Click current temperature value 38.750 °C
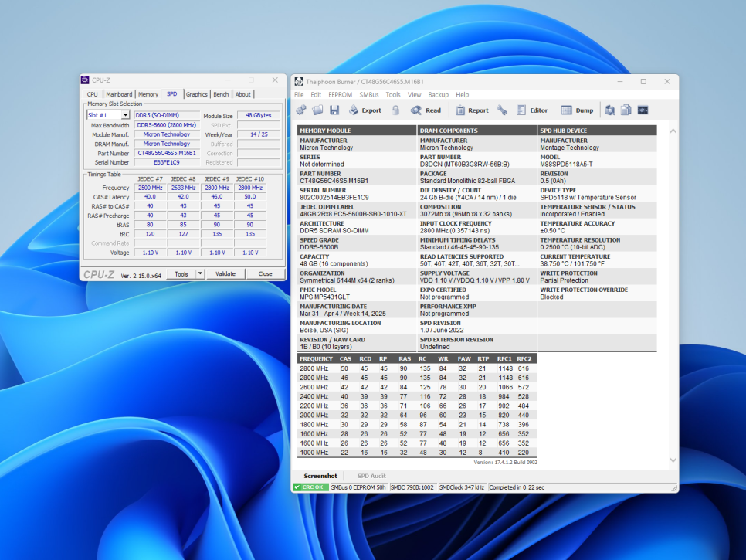746x560 pixels. (x=572, y=263)
